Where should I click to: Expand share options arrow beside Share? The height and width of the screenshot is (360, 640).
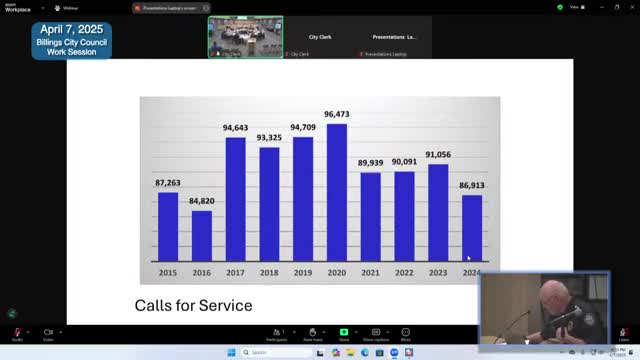pos(356,332)
